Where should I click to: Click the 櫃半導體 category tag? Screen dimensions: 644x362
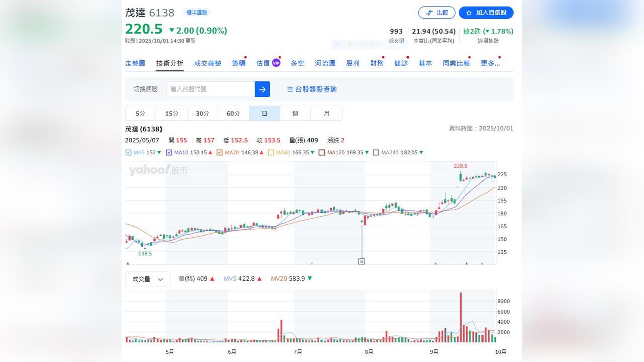[196, 13]
